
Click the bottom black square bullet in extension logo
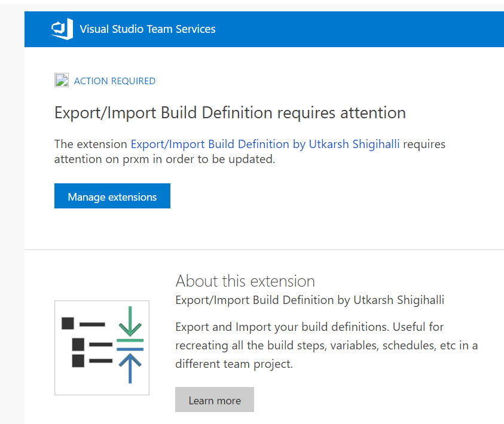[x=78, y=361]
